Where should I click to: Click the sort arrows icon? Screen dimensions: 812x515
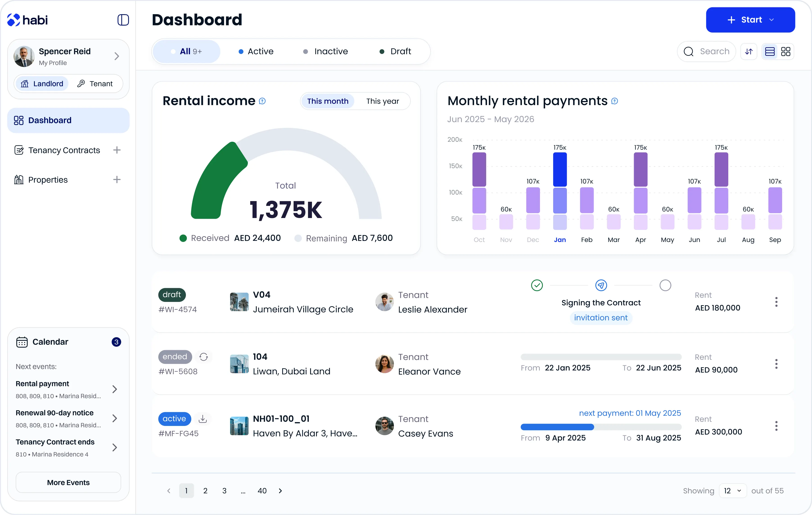749,52
